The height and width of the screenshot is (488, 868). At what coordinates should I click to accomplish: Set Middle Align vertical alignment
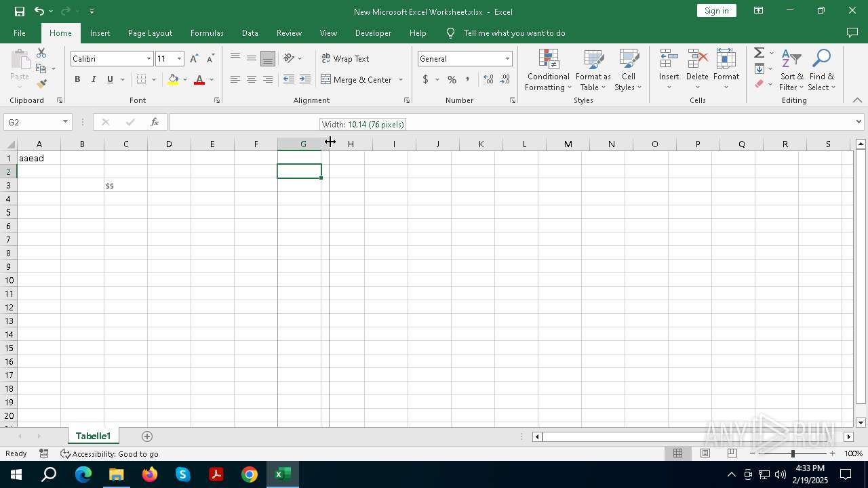[x=252, y=58]
